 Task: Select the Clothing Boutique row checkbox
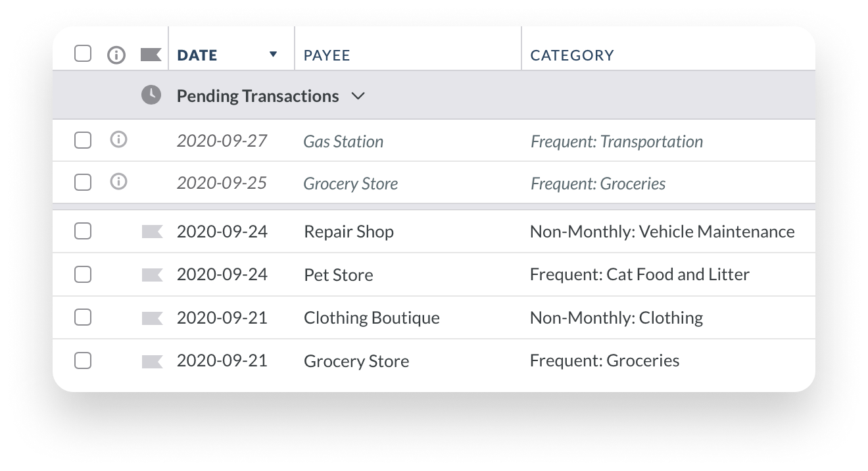click(83, 317)
